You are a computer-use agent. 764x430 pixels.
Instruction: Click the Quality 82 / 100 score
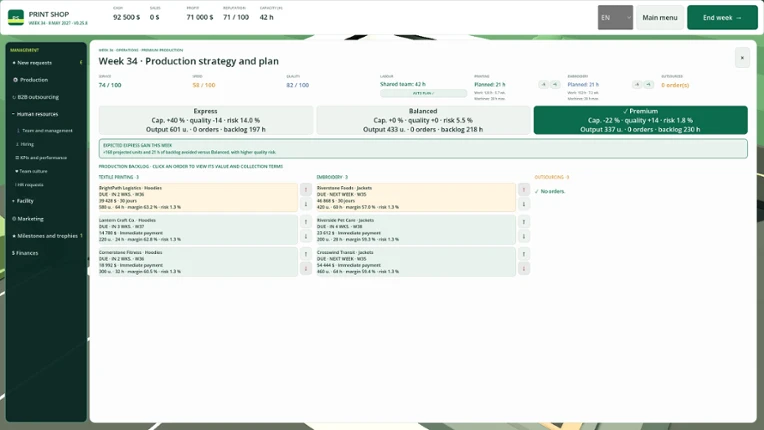298,85
